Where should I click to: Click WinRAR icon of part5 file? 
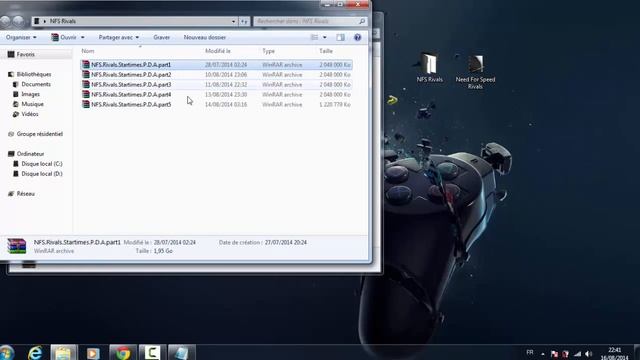(86, 104)
